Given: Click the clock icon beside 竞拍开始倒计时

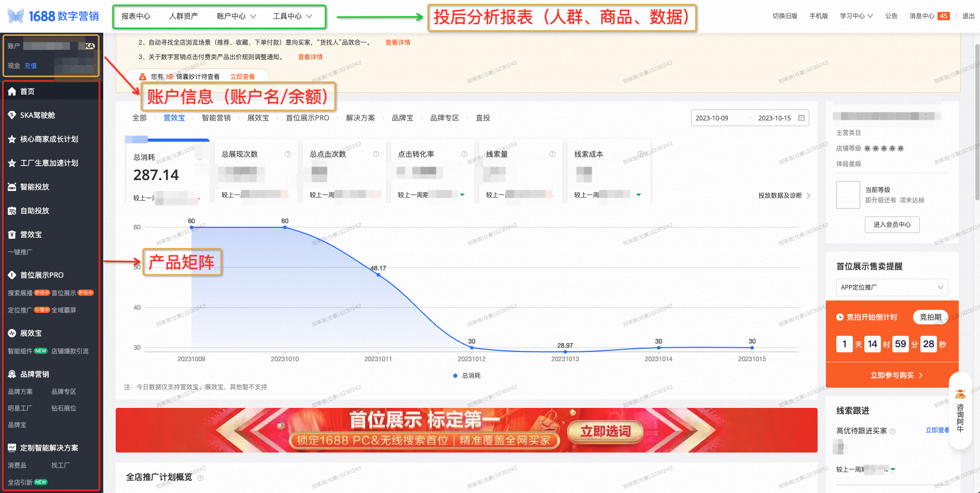Looking at the screenshot, I should pos(840,317).
